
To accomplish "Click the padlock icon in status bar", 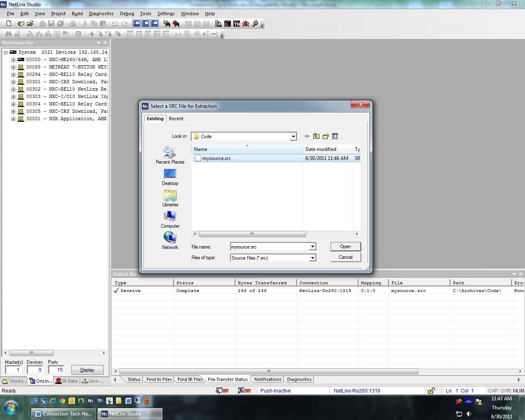I will click(431, 390).
